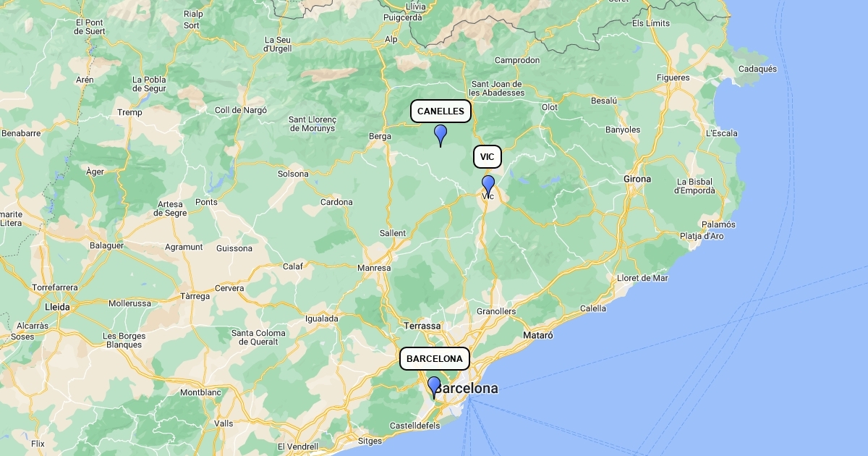
Task: Select the BARCELONA label box
Action: (x=435, y=359)
